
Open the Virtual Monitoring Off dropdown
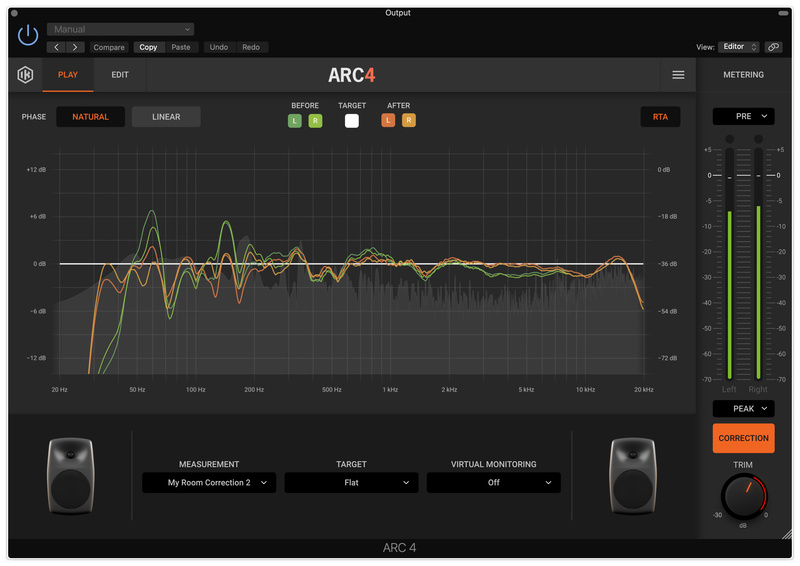pos(493,482)
